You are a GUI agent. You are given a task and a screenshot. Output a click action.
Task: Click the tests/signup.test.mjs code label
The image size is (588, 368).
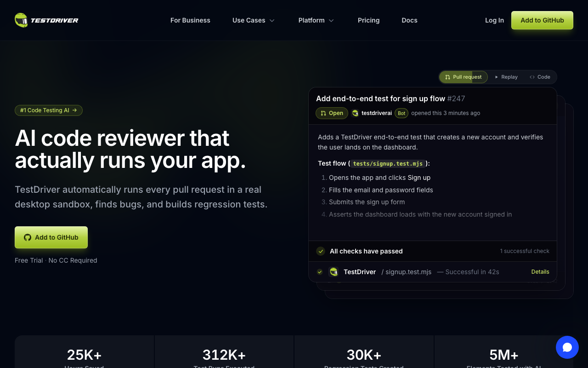388,163
